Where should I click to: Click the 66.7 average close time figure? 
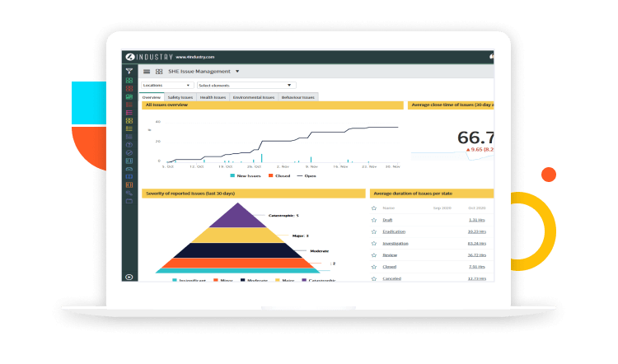475,138
